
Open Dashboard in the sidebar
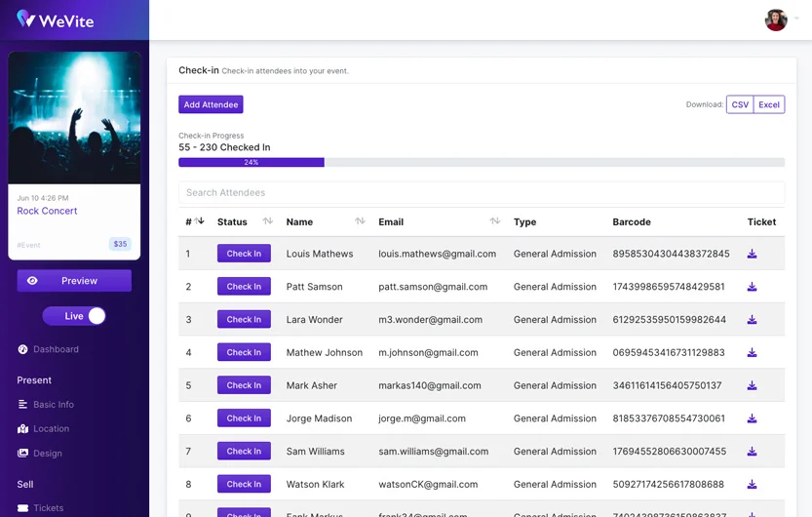(x=56, y=349)
